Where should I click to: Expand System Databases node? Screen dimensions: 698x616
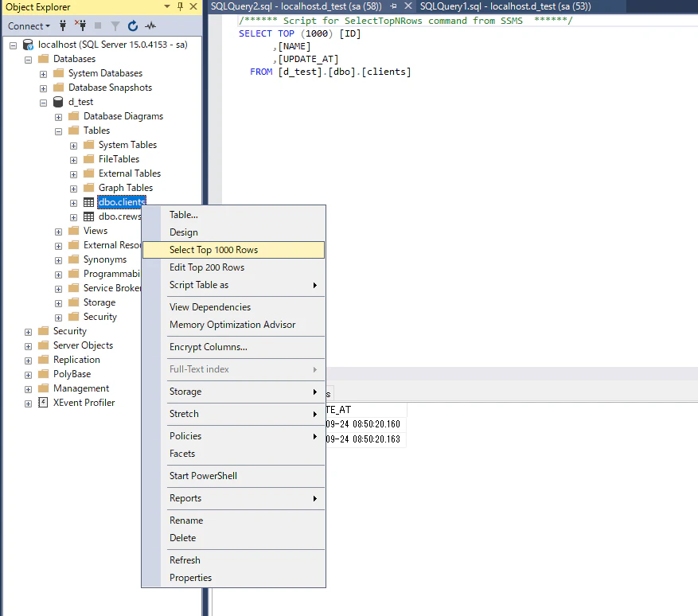[43, 74]
